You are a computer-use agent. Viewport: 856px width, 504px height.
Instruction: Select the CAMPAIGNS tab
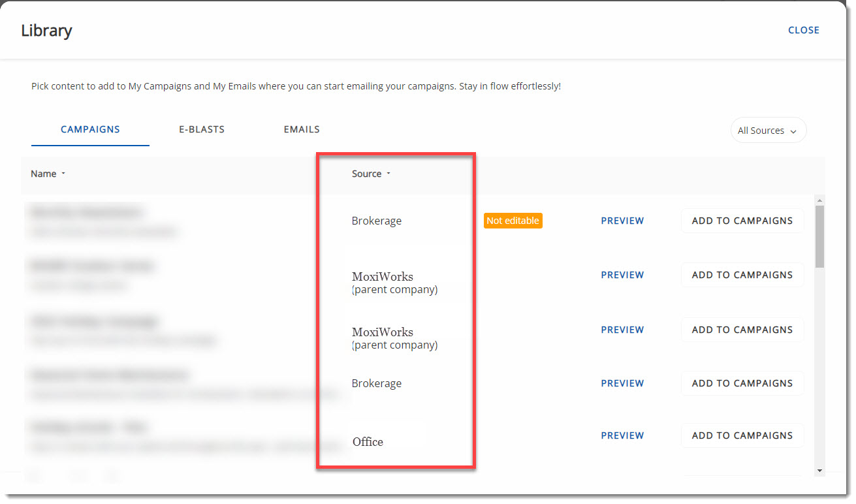pos(90,129)
